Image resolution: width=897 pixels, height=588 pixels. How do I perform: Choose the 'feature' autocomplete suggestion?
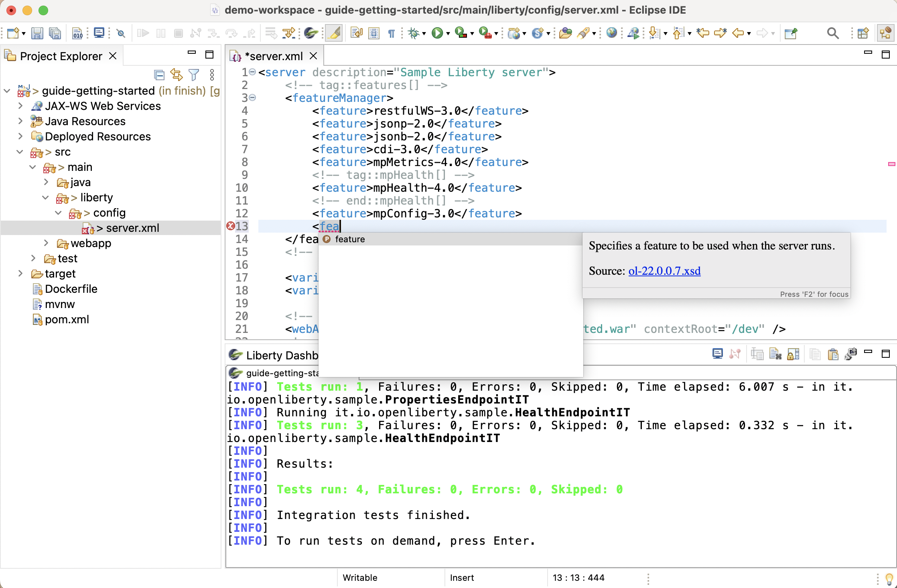[x=450, y=239]
